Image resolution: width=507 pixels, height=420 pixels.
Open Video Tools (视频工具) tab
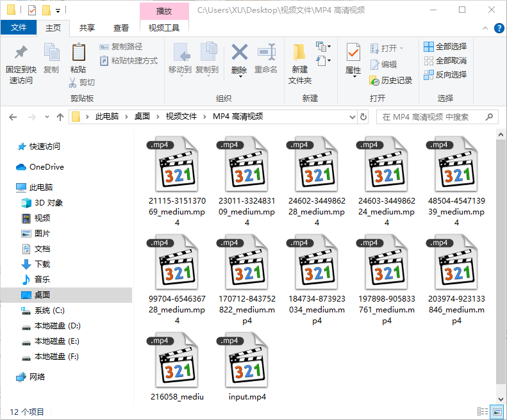[x=164, y=28]
